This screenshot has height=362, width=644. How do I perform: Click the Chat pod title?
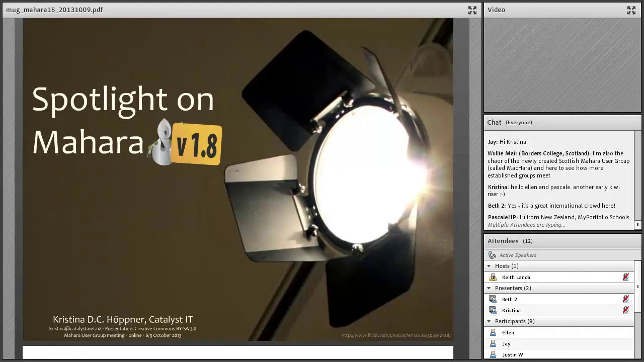[x=494, y=123]
